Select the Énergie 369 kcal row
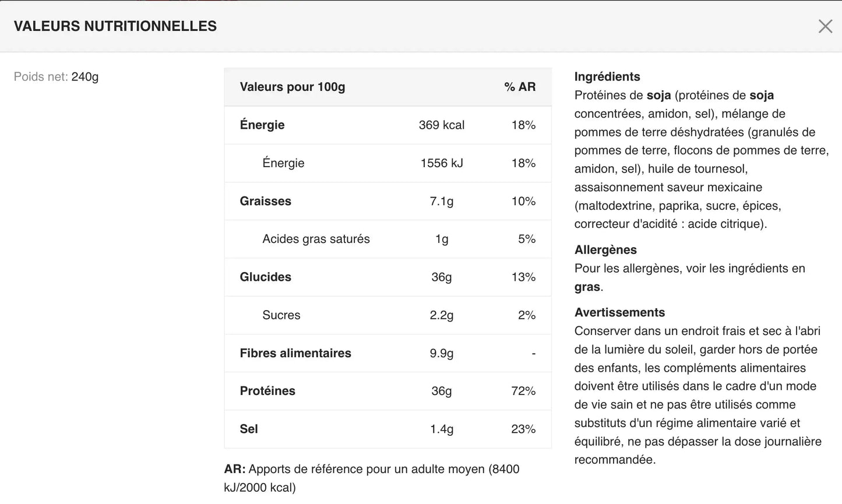Screen dimensions: 842x504 [x=388, y=125]
